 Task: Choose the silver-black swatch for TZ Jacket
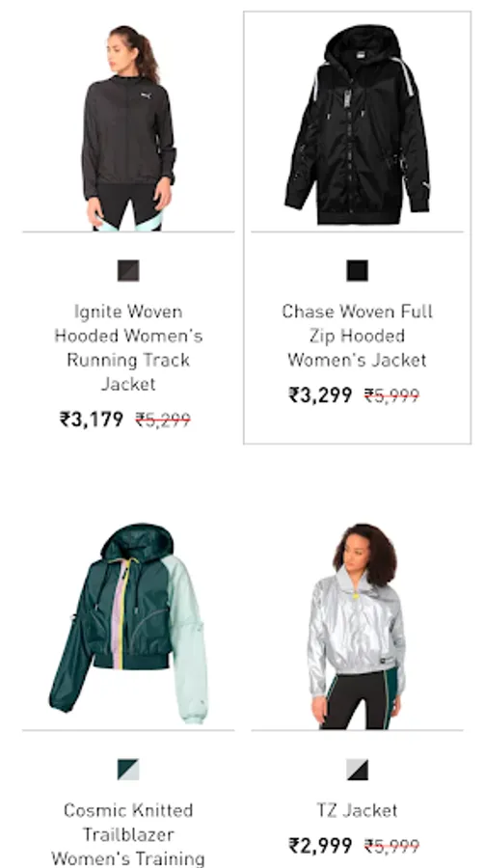coord(357,770)
